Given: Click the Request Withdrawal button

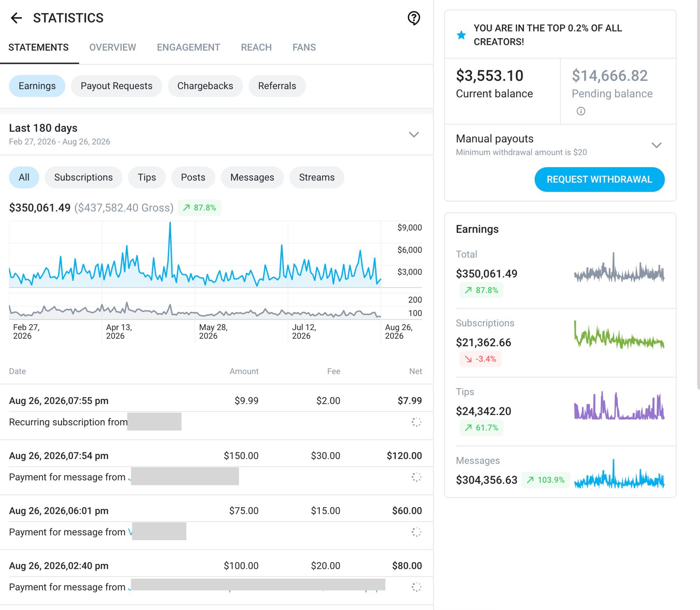Looking at the screenshot, I should pos(599,179).
